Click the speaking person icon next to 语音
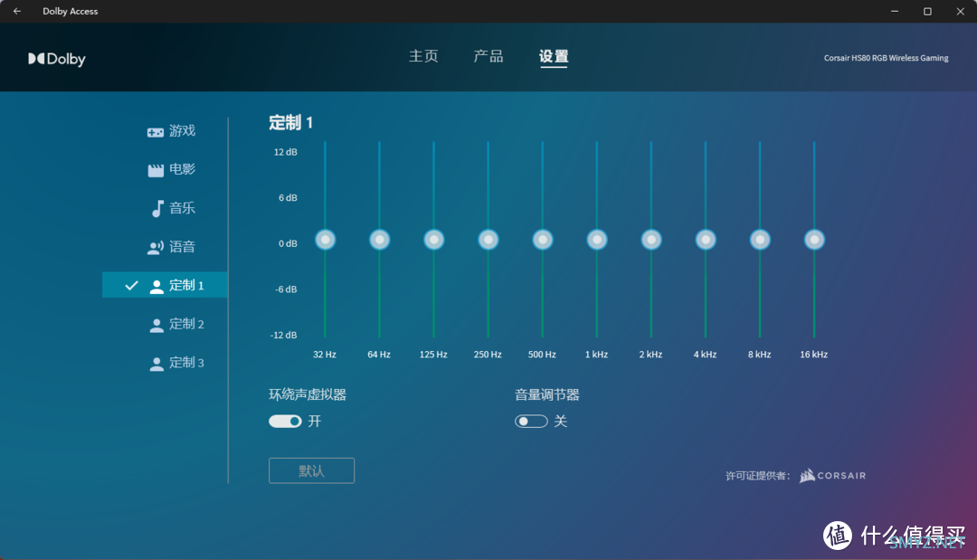 [x=156, y=247]
